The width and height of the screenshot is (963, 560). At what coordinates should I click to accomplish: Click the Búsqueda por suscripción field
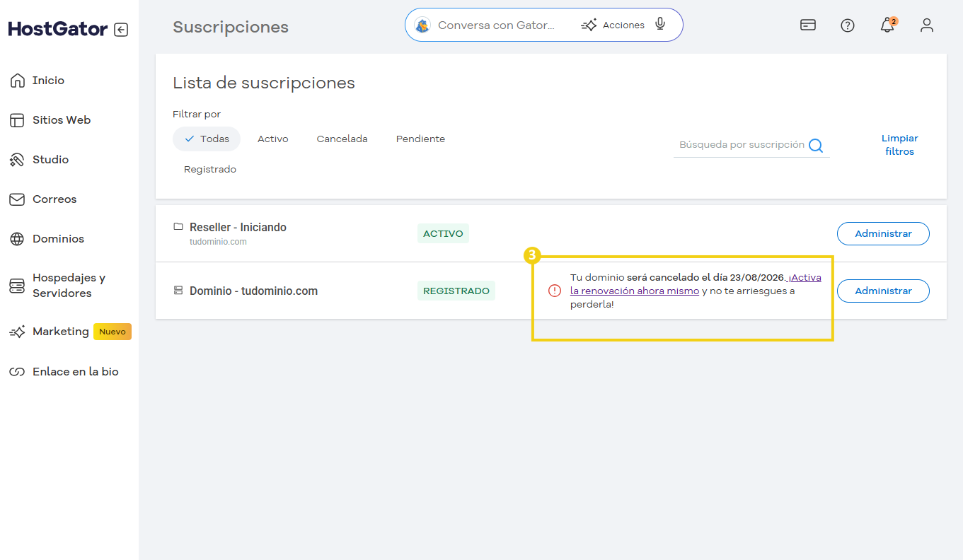click(x=741, y=145)
